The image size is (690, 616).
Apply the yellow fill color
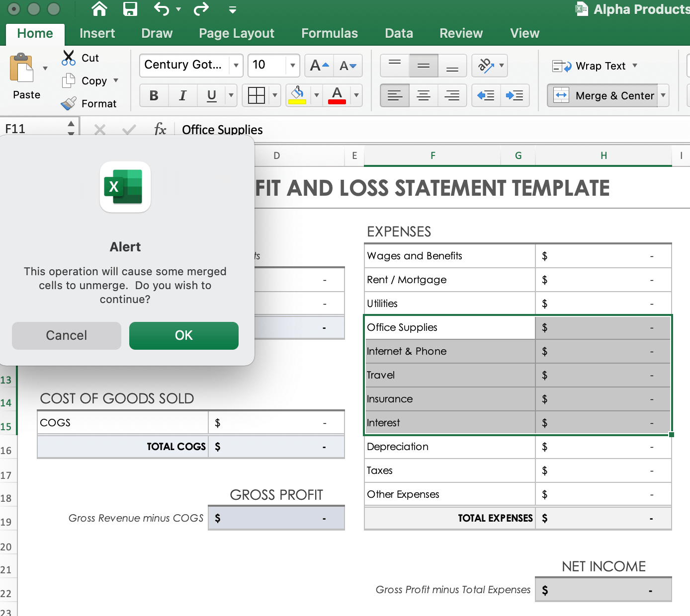point(297,95)
